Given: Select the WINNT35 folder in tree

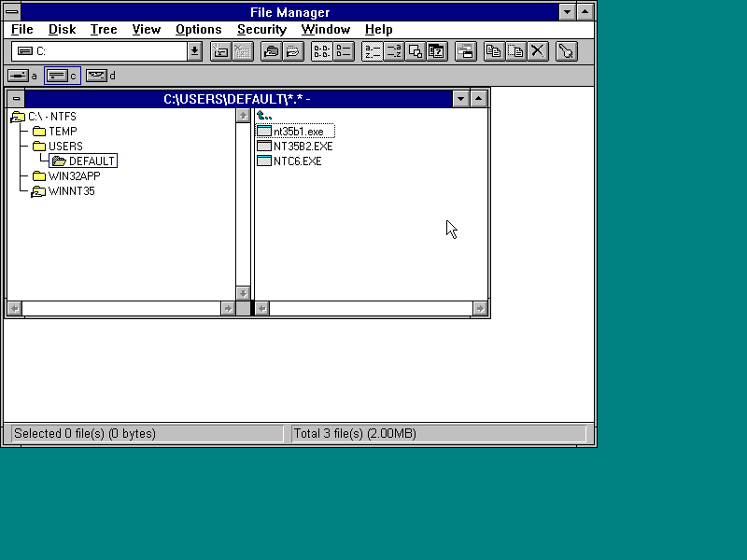Looking at the screenshot, I should [63, 191].
